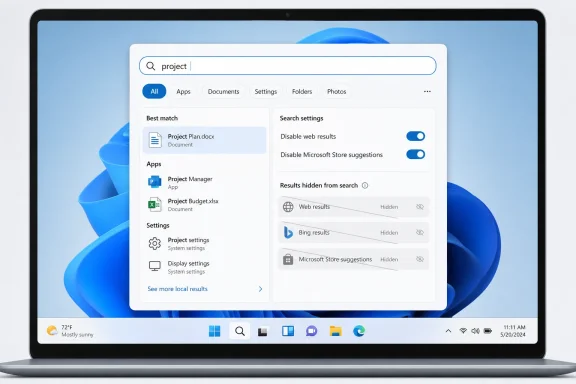The image size is (576, 384).
Task: Open the Project settings result
Action: pos(205,244)
